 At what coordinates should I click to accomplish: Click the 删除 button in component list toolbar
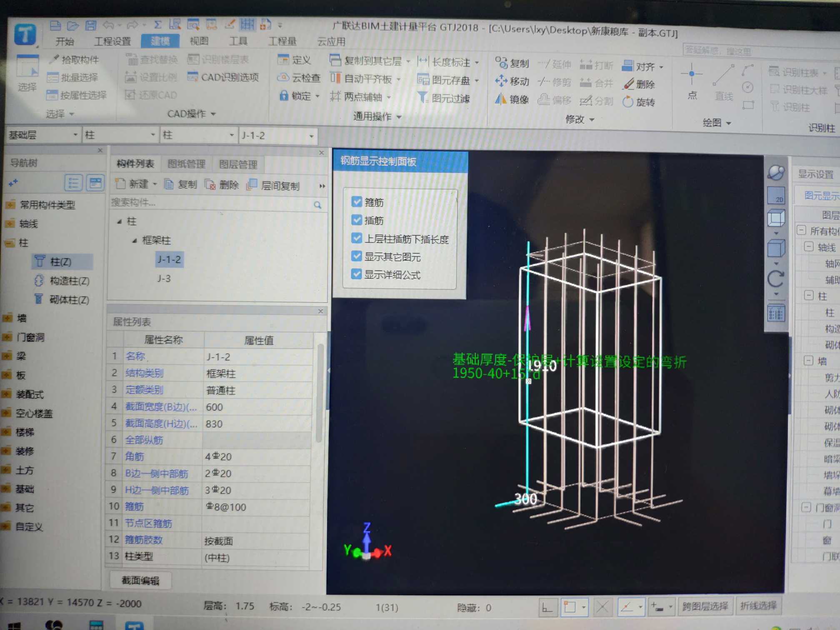pos(222,185)
